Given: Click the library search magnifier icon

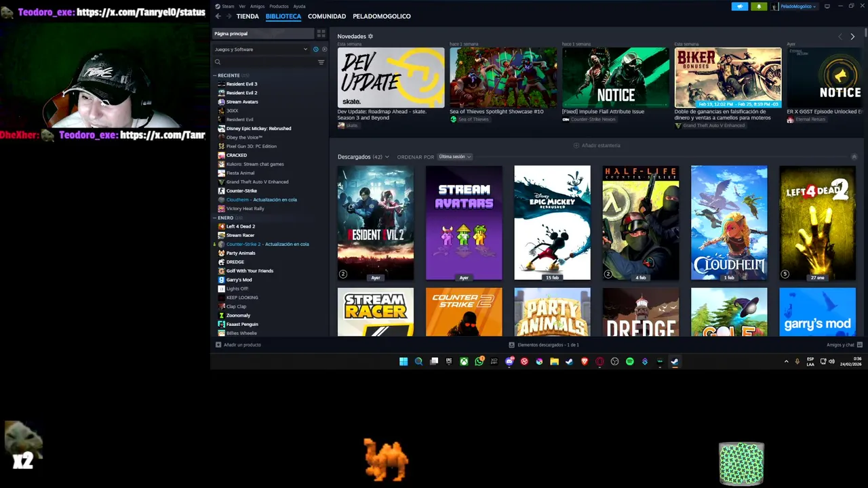Looking at the screenshot, I should [x=218, y=62].
